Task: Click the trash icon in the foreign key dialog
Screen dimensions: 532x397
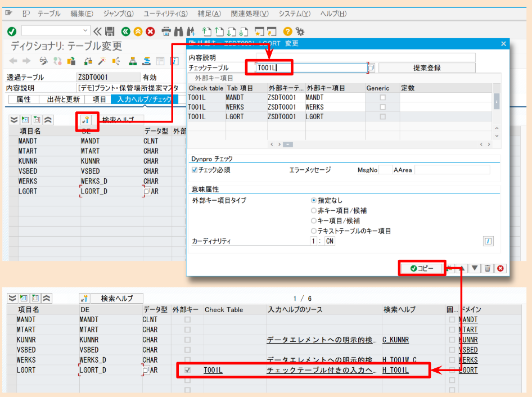Action: tap(487, 268)
